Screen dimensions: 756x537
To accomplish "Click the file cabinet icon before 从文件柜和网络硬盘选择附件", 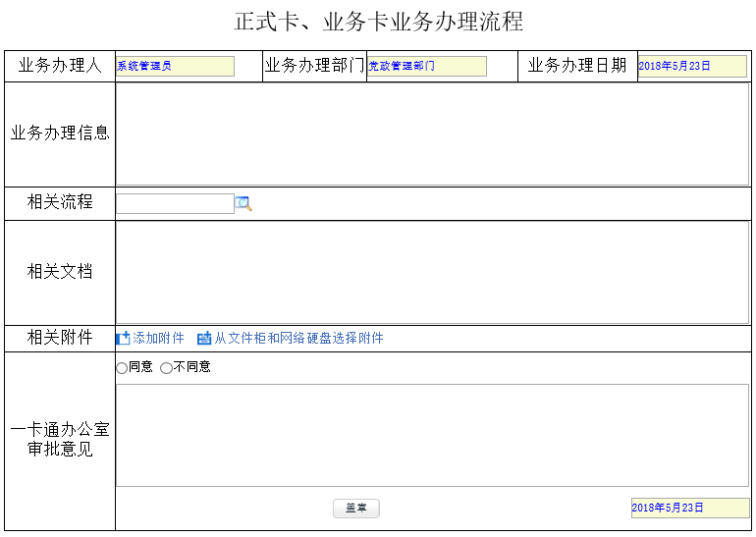I will pos(204,339).
